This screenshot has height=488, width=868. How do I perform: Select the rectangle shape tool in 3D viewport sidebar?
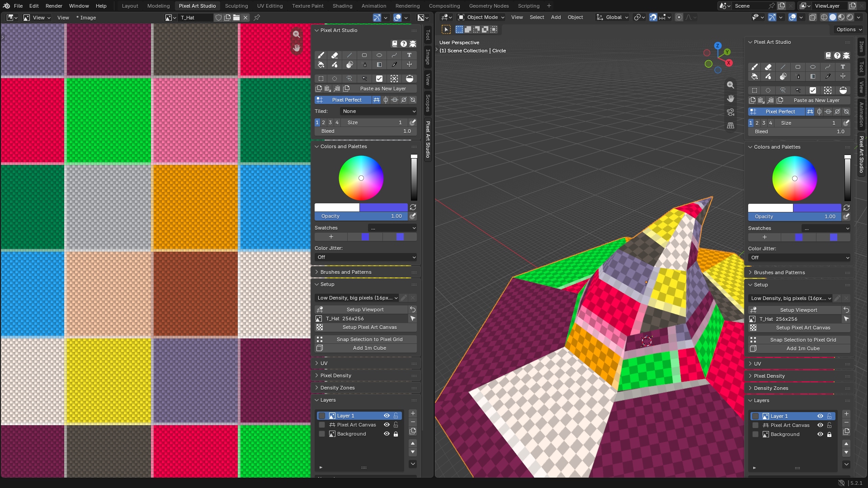tap(798, 67)
